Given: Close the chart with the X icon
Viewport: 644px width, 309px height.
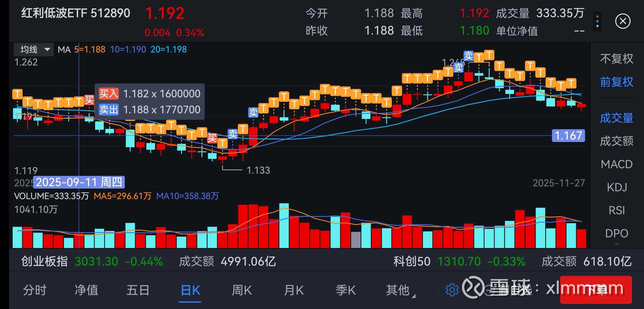Looking at the screenshot, I should (x=622, y=21).
